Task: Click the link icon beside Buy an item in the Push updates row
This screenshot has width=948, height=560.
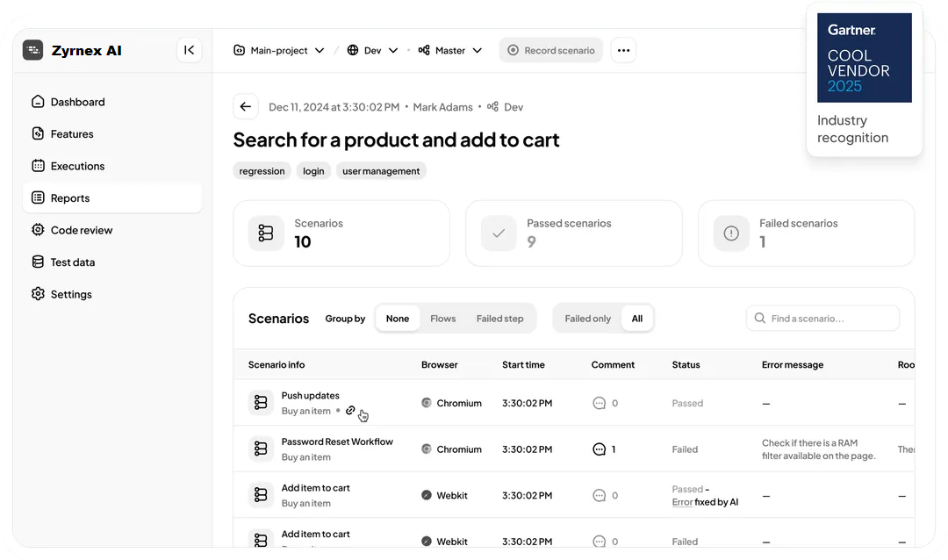Action: 350,411
